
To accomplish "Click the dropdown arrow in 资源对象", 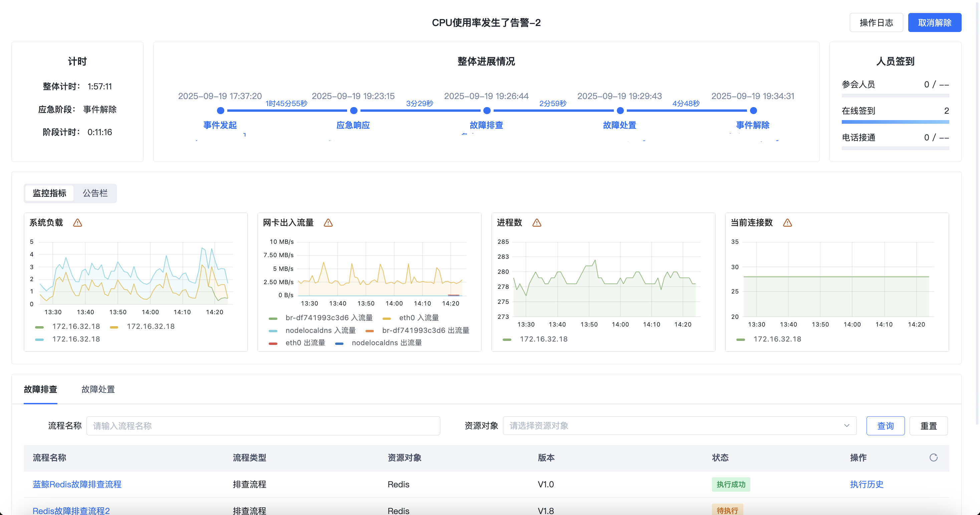I will pyautogui.click(x=846, y=426).
